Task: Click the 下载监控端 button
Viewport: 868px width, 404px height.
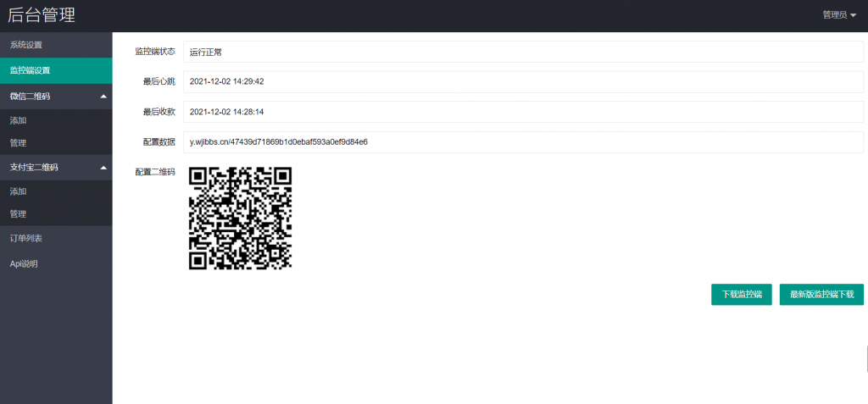Action: pyautogui.click(x=741, y=295)
